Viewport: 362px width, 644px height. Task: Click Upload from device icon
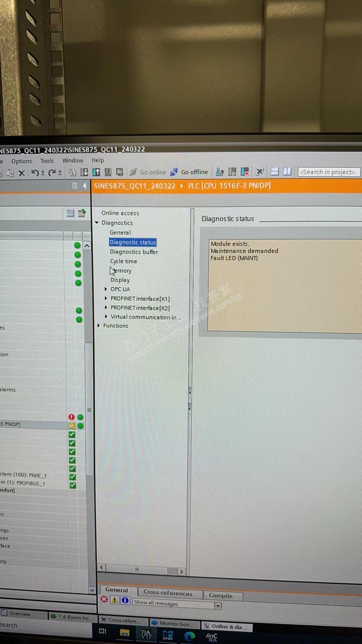coord(96,172)
